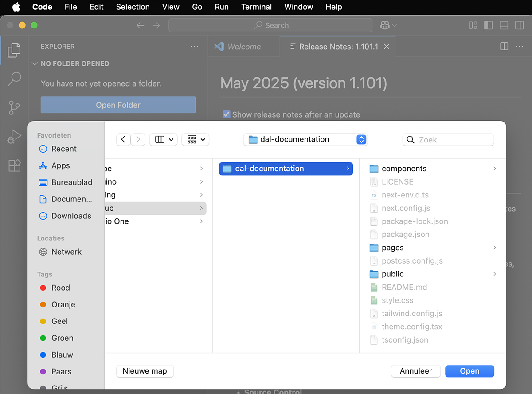This screenshot has width=532, height=394.
Task: Open the Help menu
Action: click(x=334, y=7)
